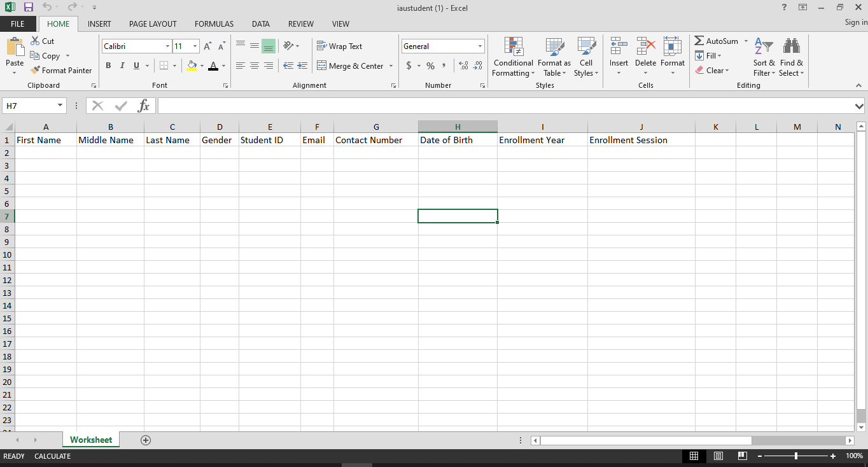This screenshot has height=467, width=868.
Task: Click AutoSum sigma button
Action: 717,41
